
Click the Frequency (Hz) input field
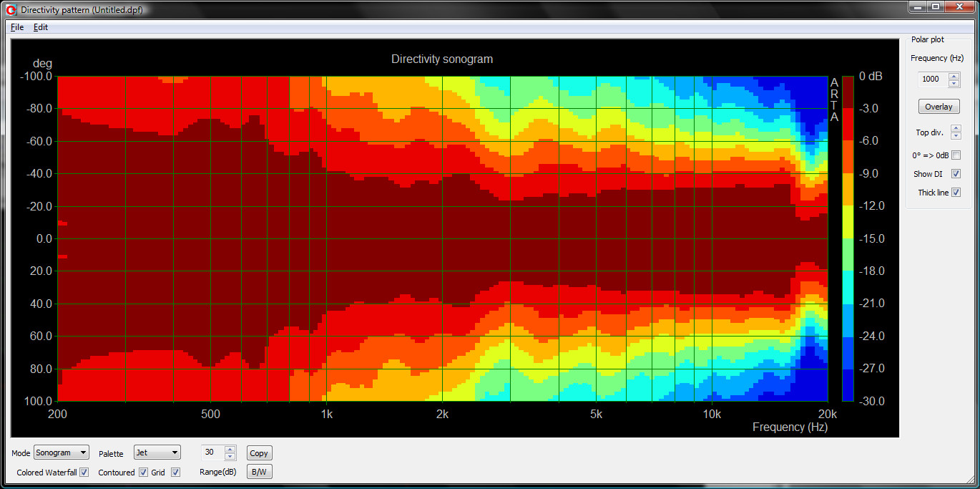coord(932,79)
